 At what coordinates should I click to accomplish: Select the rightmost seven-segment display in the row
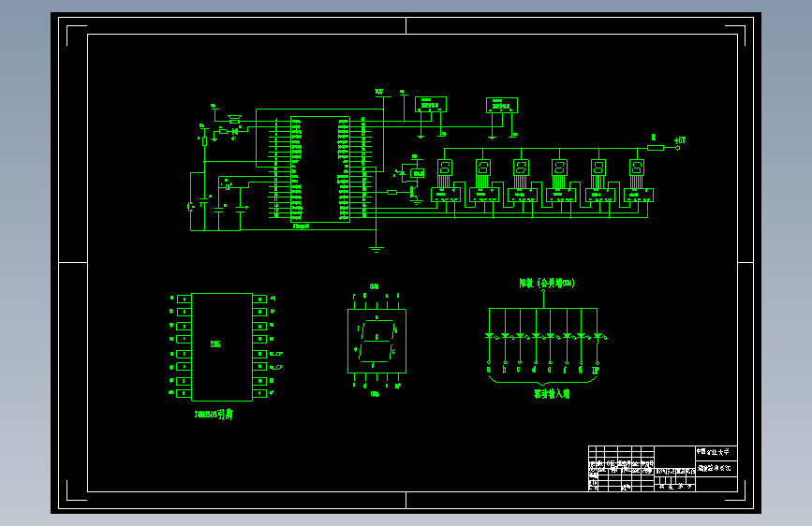pos(637,168)
